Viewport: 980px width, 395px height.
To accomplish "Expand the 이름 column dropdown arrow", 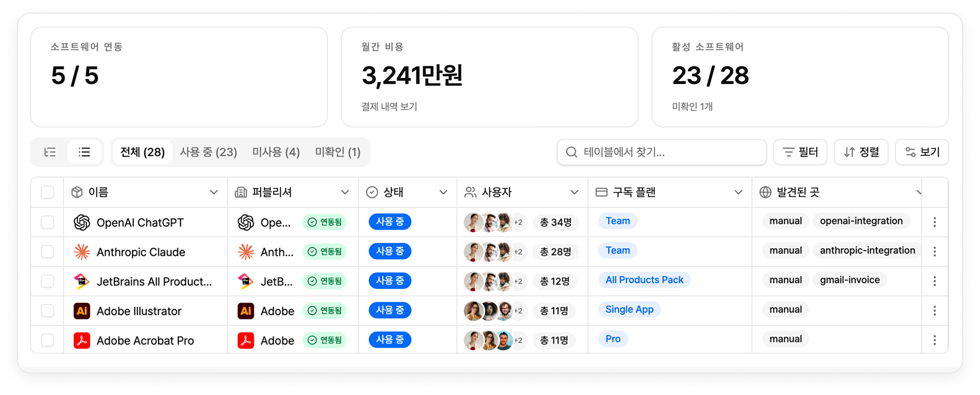I will click(214, 193).
